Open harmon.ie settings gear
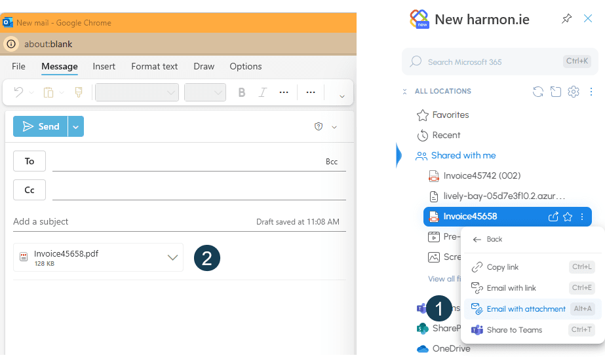605x364 pixels. click(574, 92)
